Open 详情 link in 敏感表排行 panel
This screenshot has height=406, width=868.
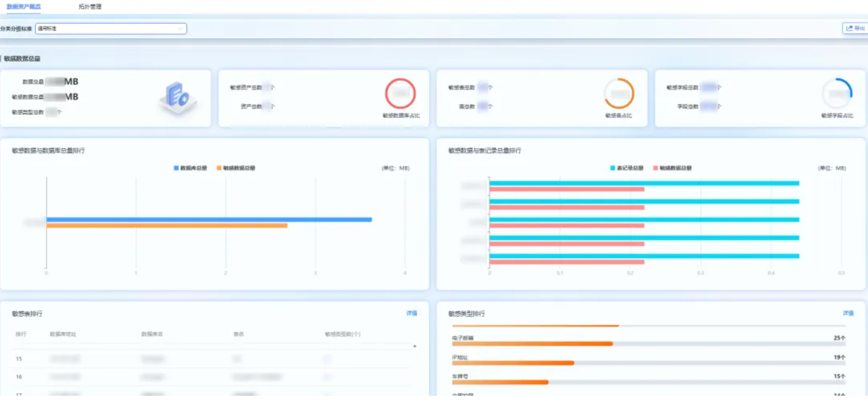pos(411,313)
